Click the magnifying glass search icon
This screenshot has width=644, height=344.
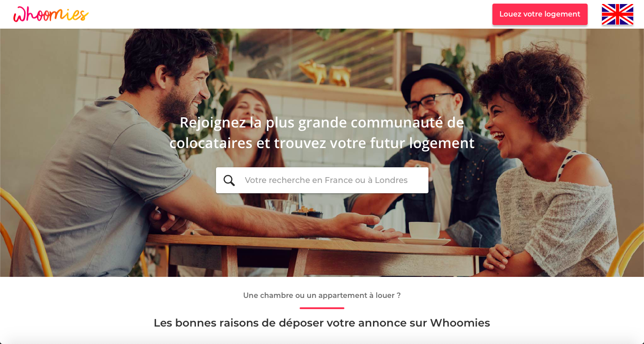click(x=229, y=180)
